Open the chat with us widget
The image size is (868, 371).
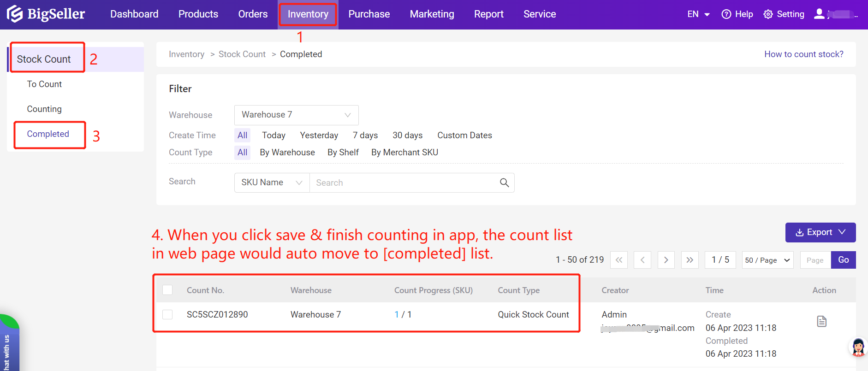coord(8,343)
